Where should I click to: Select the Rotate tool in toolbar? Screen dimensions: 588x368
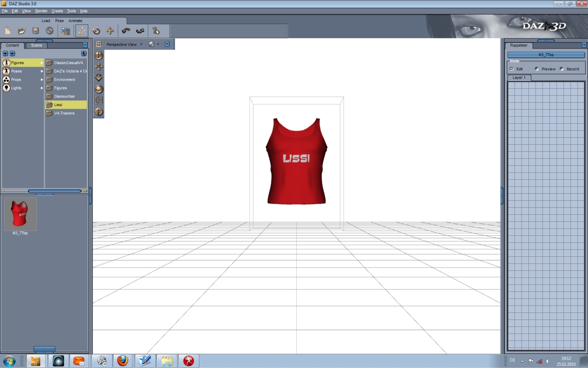tap(96, 31)
